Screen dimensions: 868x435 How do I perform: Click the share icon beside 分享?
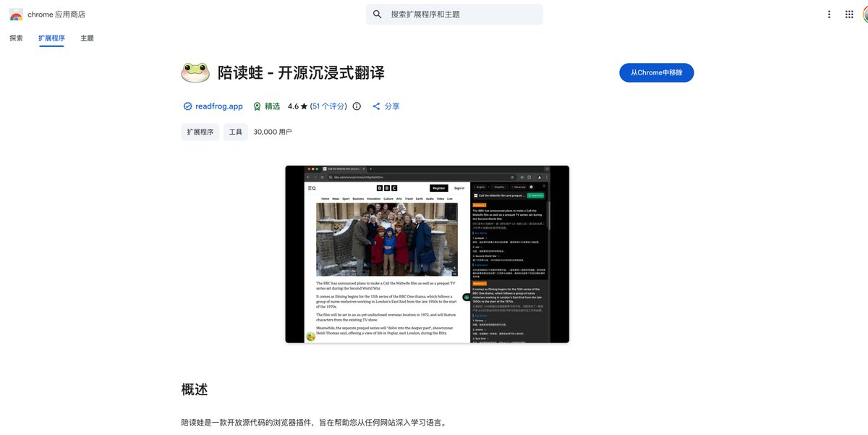coord(376,106)
